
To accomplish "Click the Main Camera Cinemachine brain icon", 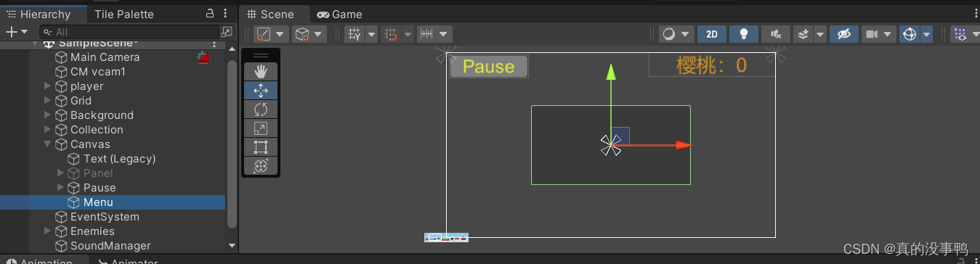I will tap(204, 57).
